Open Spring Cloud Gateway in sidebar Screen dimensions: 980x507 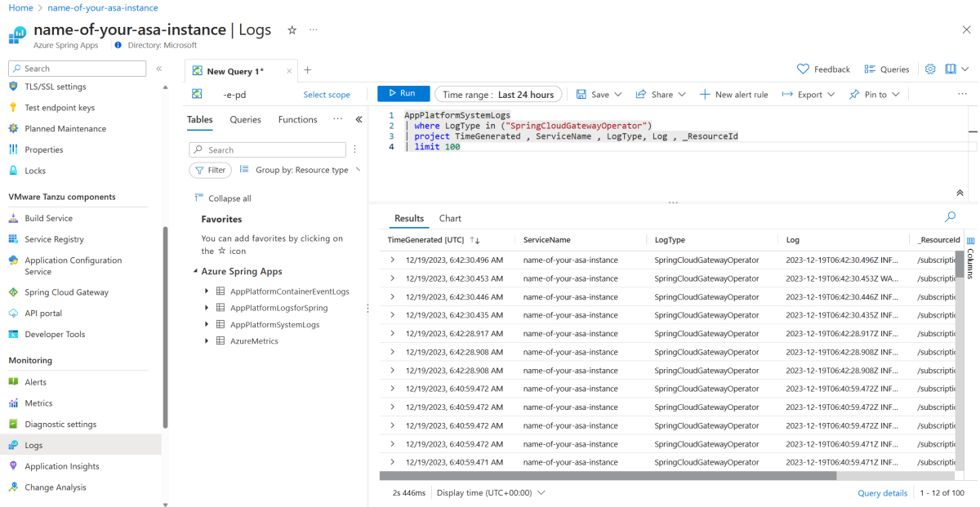[66, 292]
